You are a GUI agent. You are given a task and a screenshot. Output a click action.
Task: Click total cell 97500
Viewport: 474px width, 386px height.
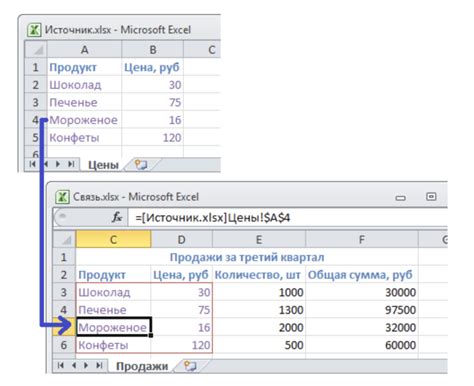(362, 310)
